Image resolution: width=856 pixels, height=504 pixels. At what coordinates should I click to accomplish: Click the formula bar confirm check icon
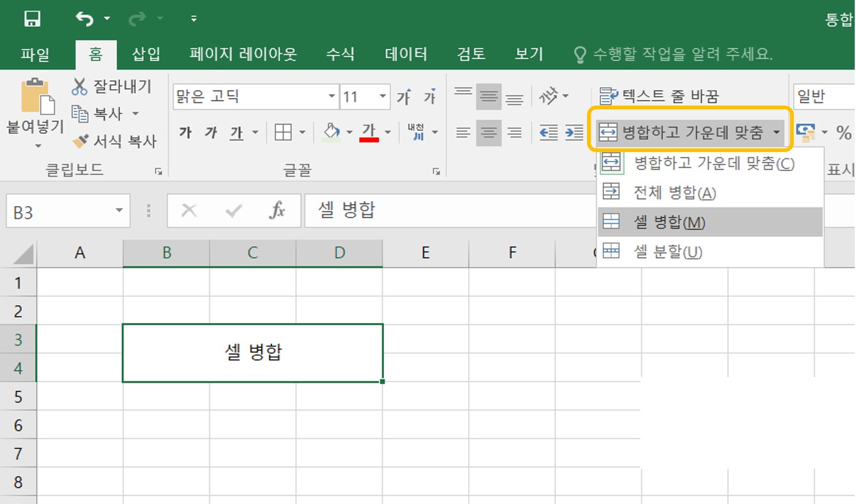[x=234, y=211]
